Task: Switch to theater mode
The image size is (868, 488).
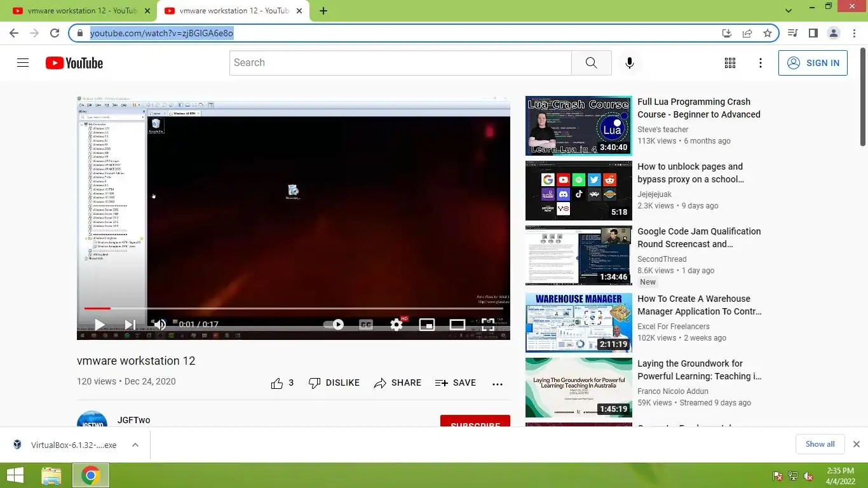Action: pos(458,325)
